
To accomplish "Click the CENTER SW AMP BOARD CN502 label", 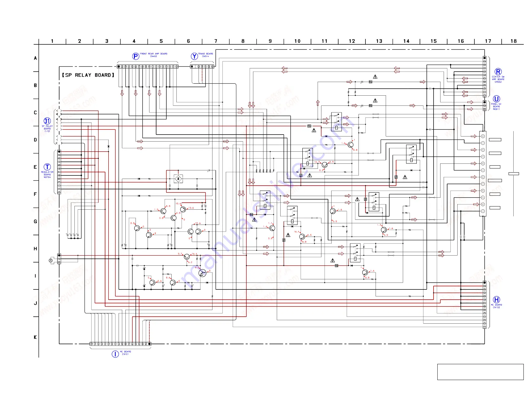I will (x=498, y=79).
